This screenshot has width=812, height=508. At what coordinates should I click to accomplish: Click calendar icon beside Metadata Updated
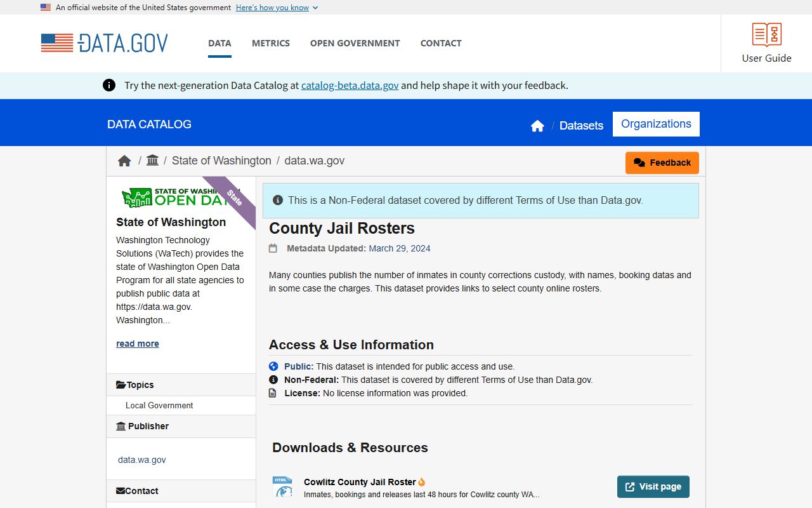pyautogui.click(x=273, y=248)
